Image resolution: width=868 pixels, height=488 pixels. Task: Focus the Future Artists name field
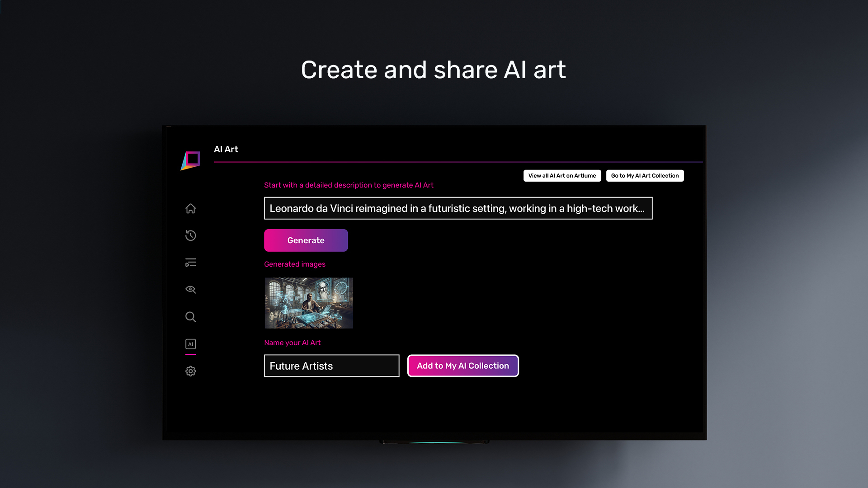click(x=331, y=366)
